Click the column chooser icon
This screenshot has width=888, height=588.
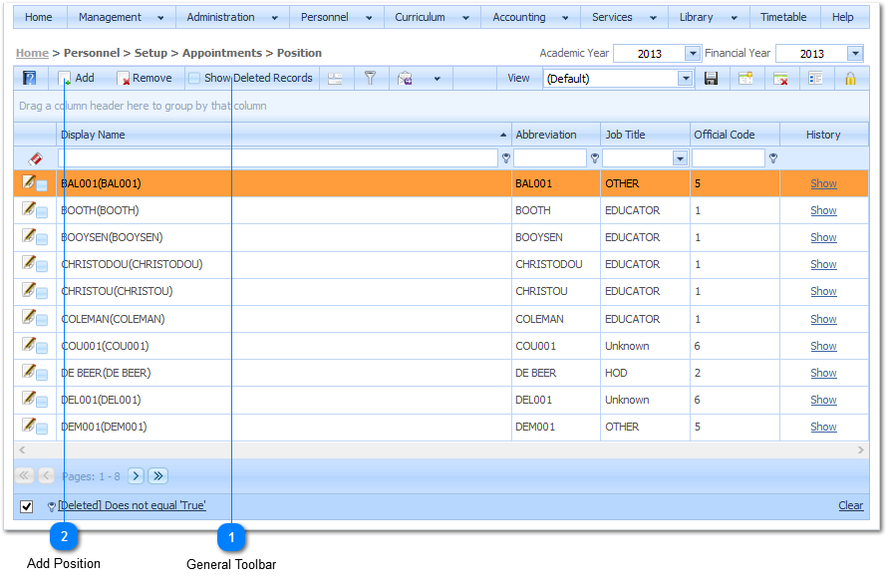coord(815,78)
